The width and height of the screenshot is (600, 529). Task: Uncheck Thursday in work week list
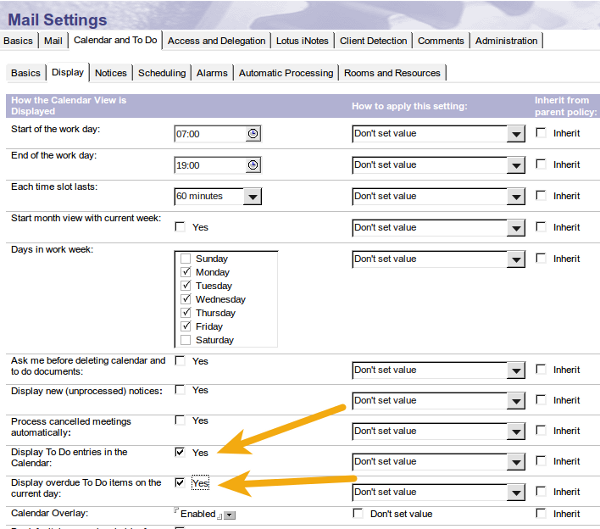[x=186, y=312]
